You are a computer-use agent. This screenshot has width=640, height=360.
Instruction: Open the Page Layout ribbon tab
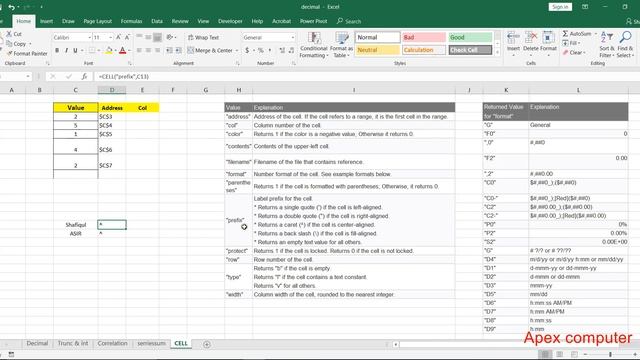[x=98, y=21]
